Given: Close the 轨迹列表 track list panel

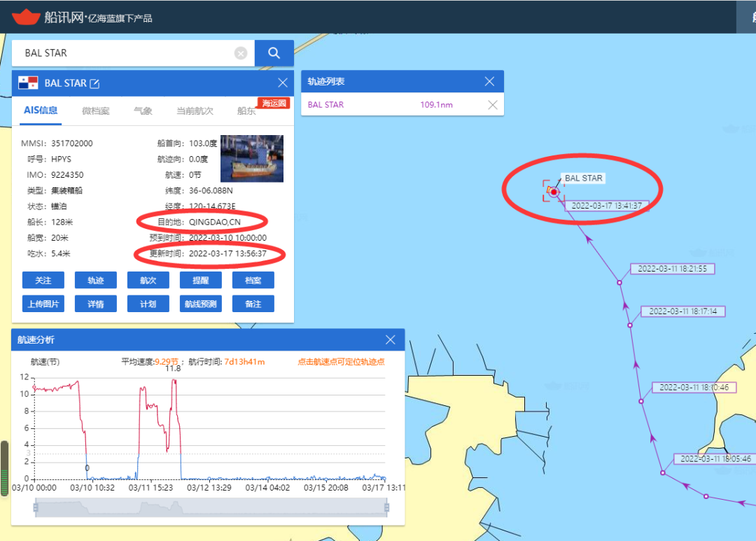Looking at the screenshot, I should (490, 82).
